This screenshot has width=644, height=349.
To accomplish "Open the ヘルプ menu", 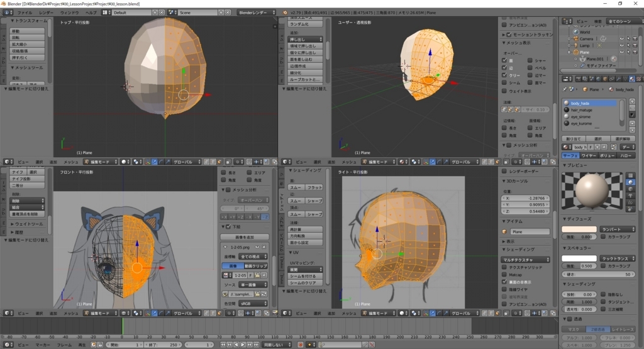I will [x=91, y=13].
